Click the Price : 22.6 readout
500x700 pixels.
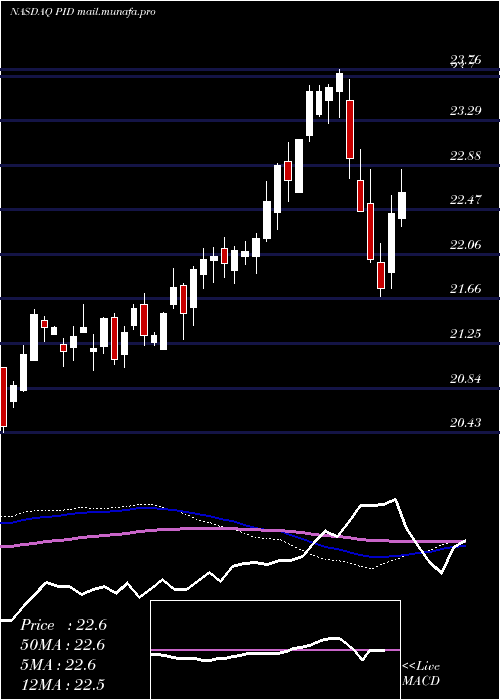(63, 625)
